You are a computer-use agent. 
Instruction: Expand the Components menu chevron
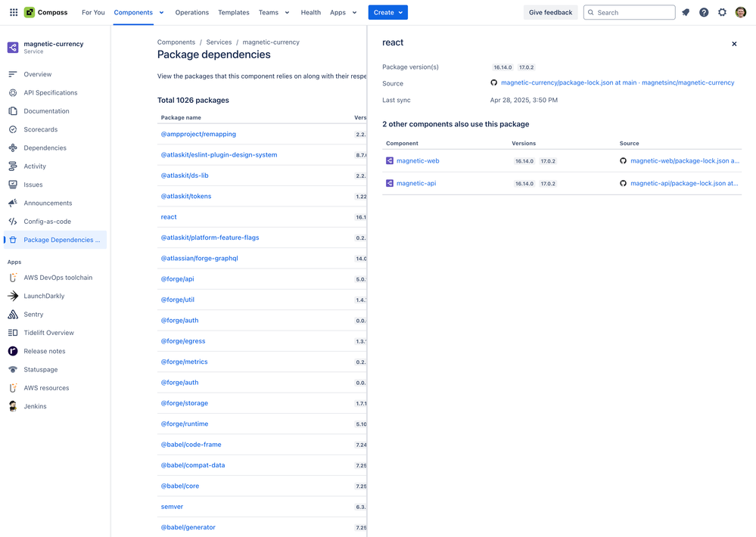(161, 13)
